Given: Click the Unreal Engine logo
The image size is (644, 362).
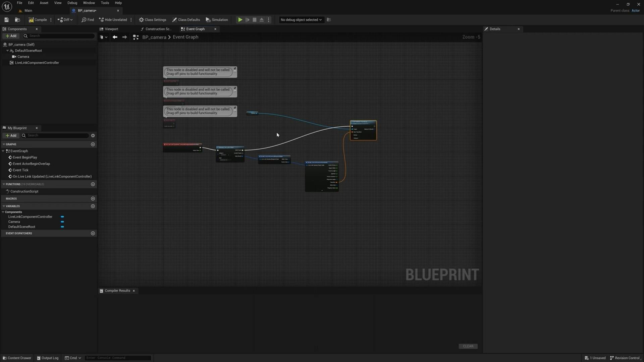Looking at the screenshot, I should pos(7,6).
